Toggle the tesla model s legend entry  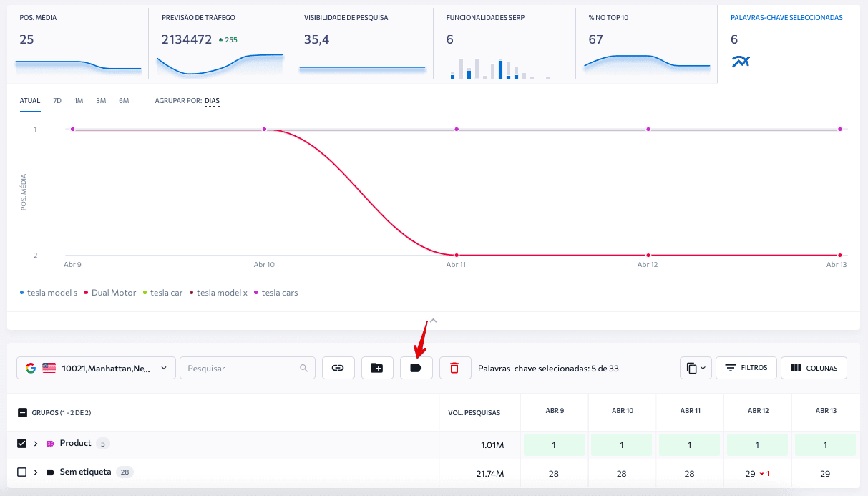pos(48,293)
